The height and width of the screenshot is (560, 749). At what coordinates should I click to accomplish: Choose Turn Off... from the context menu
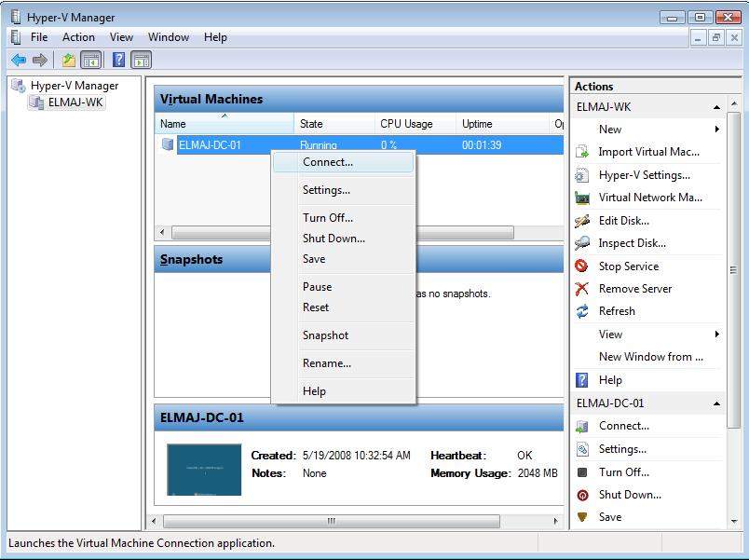point(344,218)
